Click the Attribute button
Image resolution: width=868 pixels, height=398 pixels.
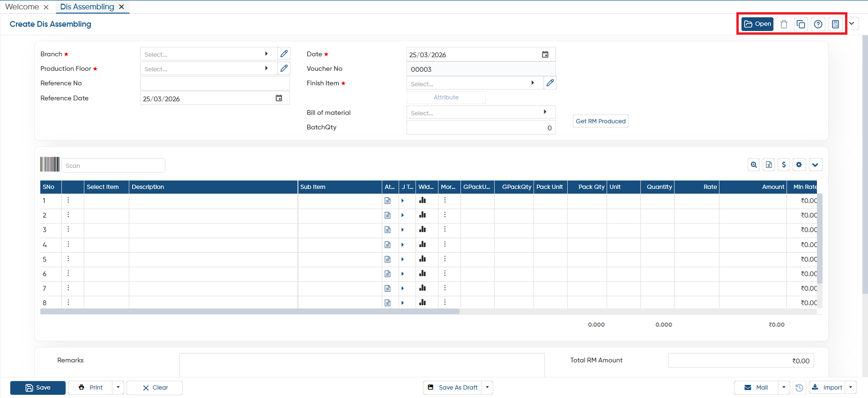click(446, 98)
